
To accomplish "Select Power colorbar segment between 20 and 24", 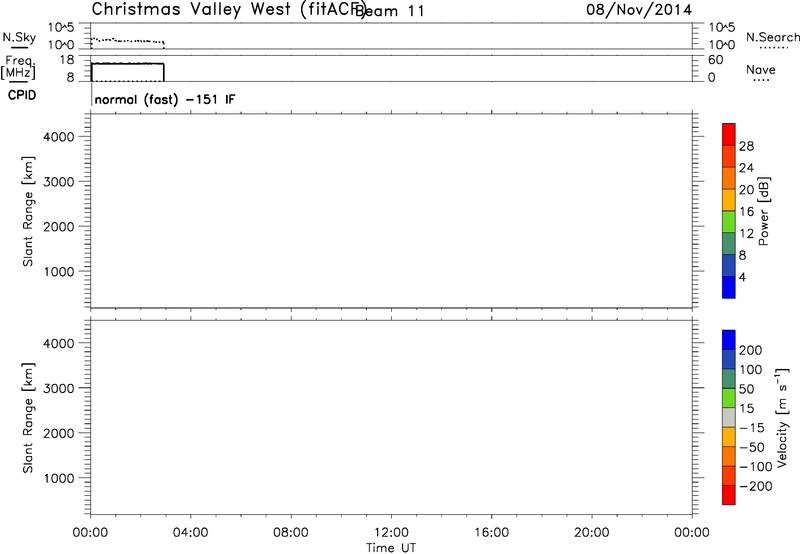I will point(729,179).
